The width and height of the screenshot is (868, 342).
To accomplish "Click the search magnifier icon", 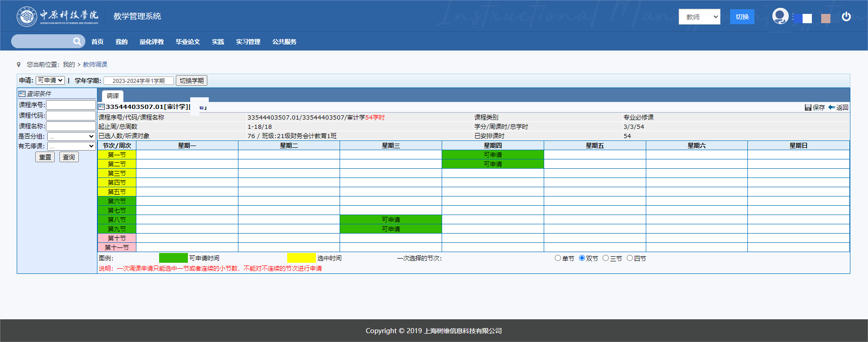I will 77,42.
